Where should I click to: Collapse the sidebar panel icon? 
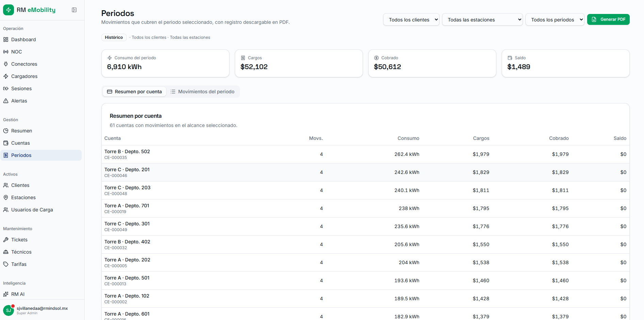[74, 10]
